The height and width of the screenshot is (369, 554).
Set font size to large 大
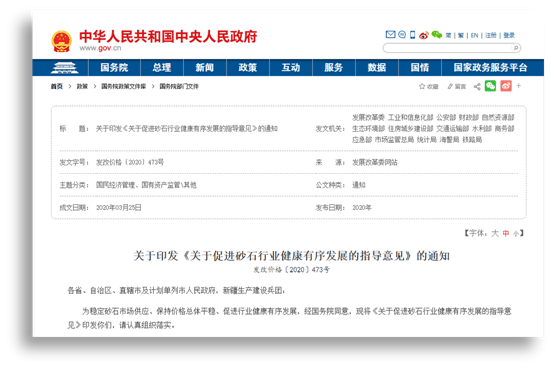coord(495,233)
